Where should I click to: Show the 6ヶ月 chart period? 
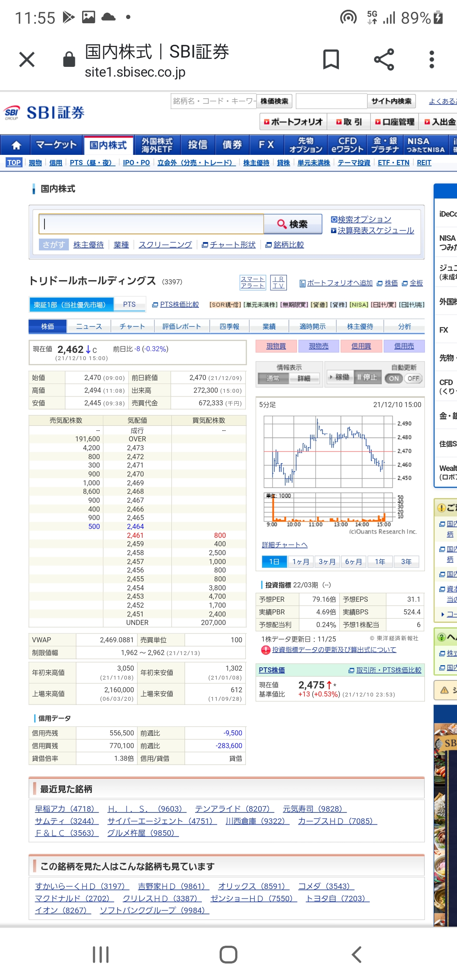point(353,562)
